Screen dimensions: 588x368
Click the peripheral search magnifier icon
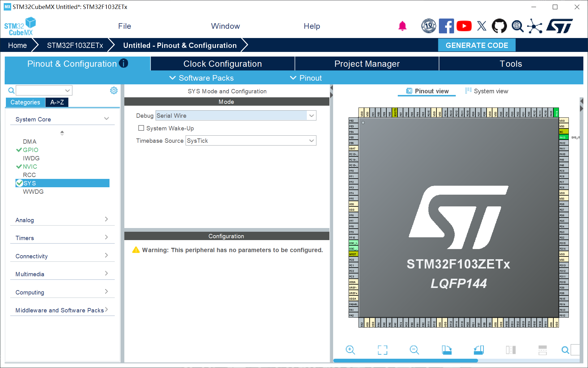coord(11,91)
